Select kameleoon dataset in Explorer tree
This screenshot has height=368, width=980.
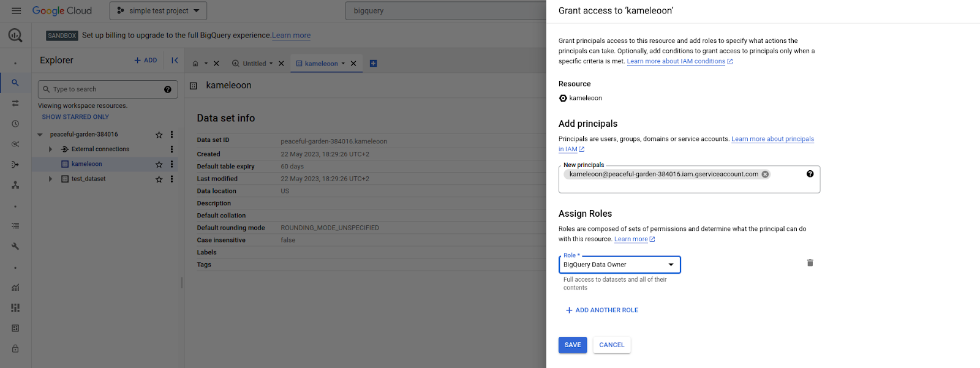(87, 164)
